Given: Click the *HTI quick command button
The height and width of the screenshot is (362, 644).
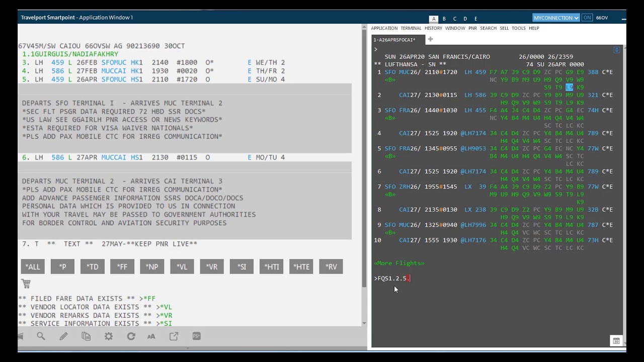Looking at the screenshot, I should [x=272, y=266].
